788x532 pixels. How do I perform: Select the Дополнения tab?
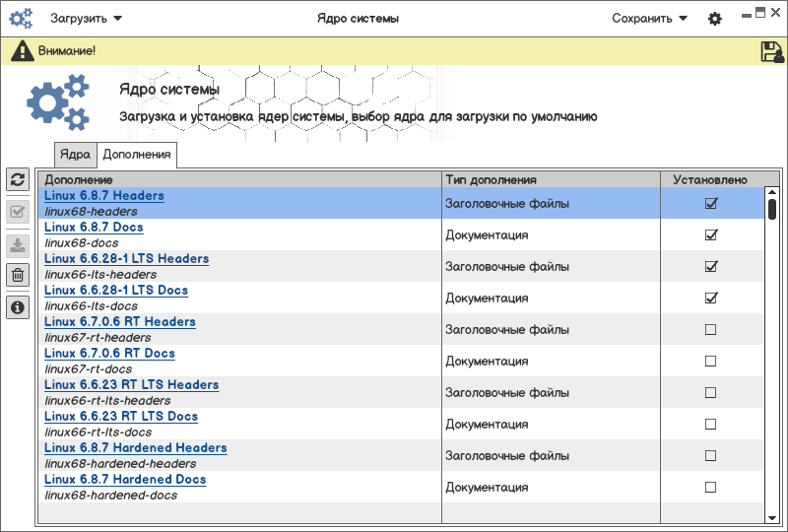click(x=137, y=155)
